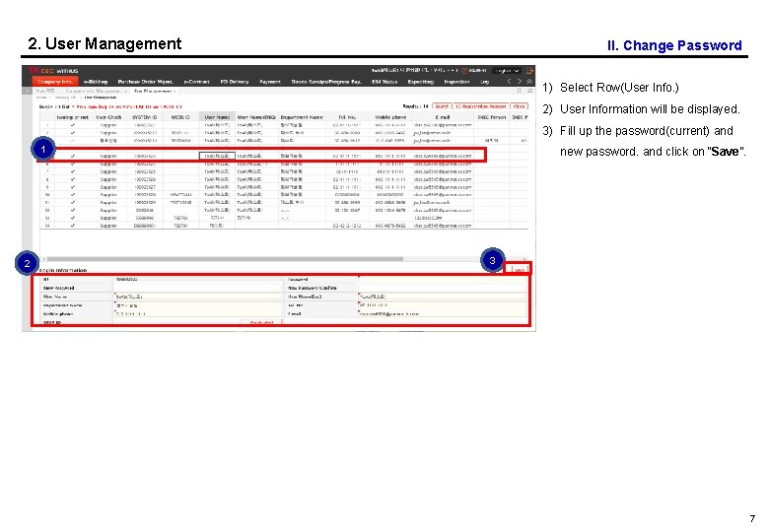This screenshot has height=532, width=769.
Task: Select the User Management tab
Action: point(155,91)
